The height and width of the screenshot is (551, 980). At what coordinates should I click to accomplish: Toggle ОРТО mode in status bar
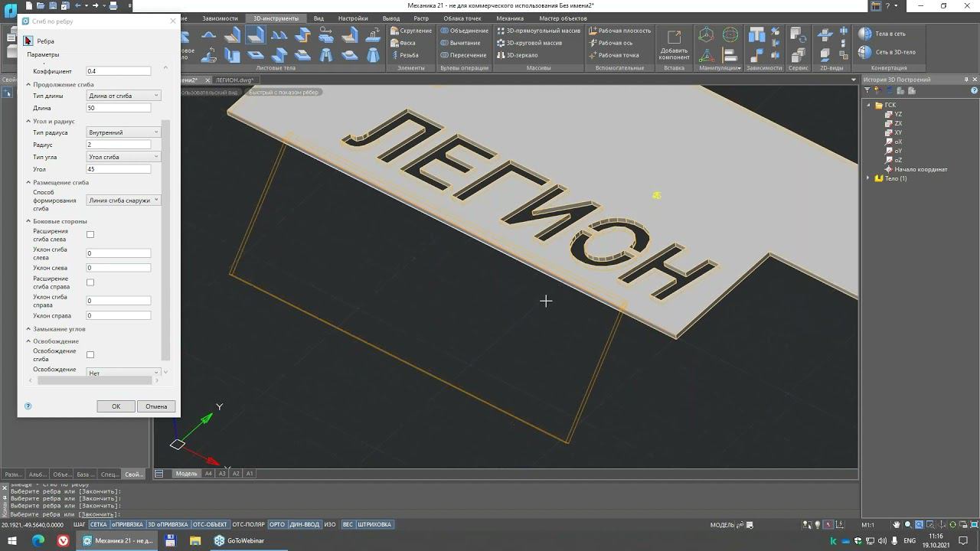(x=277, y=525)
